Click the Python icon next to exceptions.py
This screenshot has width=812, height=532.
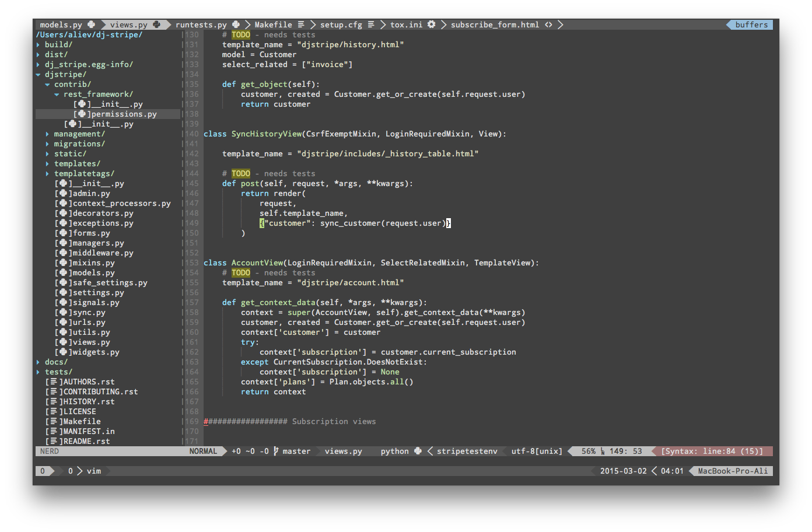(63, 223)
